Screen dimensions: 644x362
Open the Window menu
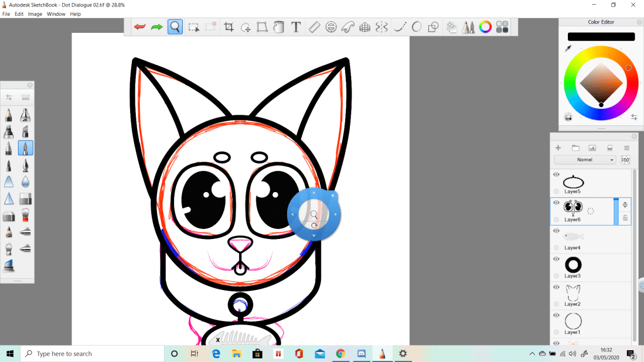[56, 14]
